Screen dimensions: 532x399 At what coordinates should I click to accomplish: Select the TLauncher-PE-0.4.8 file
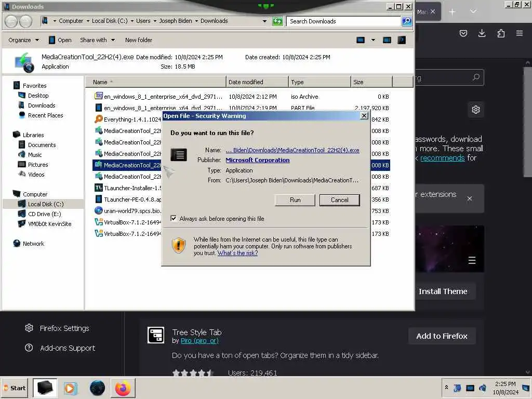128,199
